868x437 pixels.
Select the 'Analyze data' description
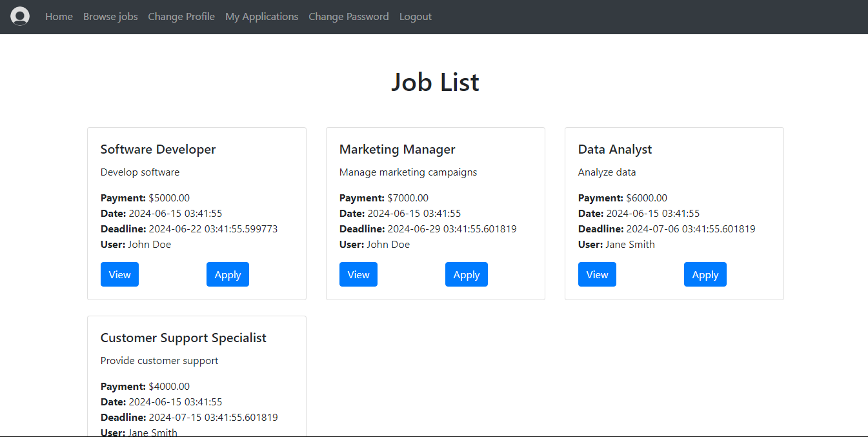[607, 172]
